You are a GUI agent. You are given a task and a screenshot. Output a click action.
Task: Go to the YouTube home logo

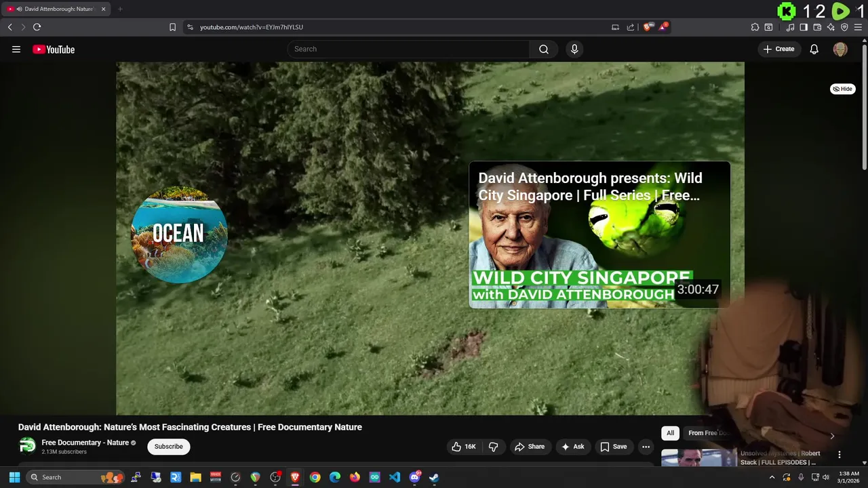(x=54, y=49)
